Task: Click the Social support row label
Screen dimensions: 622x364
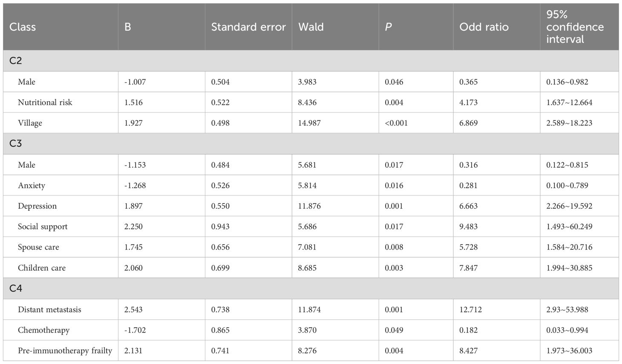Action: click(x=43, y=226)
